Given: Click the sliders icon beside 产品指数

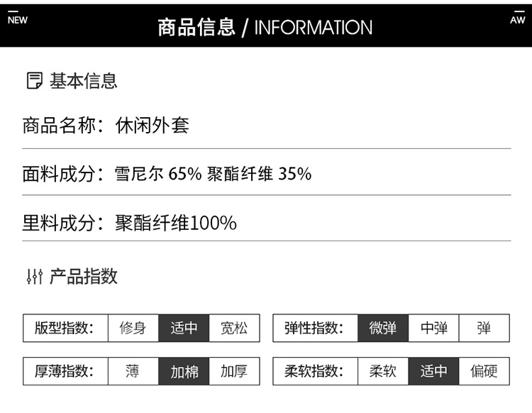Looking at the screenshot, I should click(34, 276).
